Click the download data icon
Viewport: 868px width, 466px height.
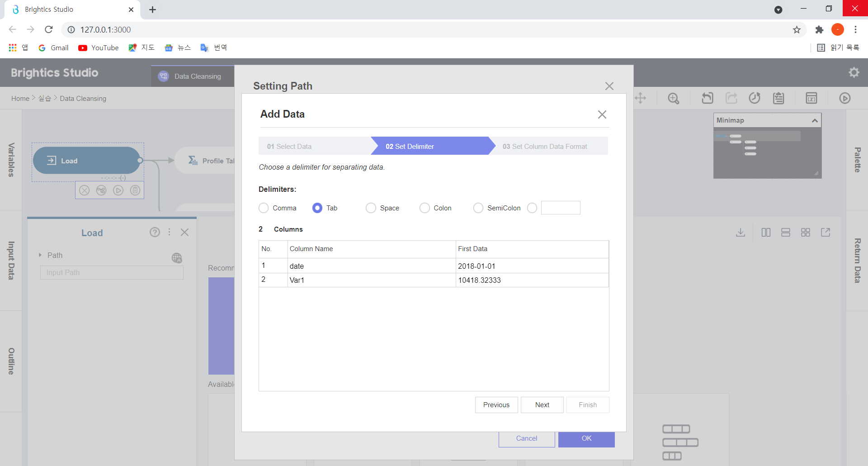(x=741, y=233)
